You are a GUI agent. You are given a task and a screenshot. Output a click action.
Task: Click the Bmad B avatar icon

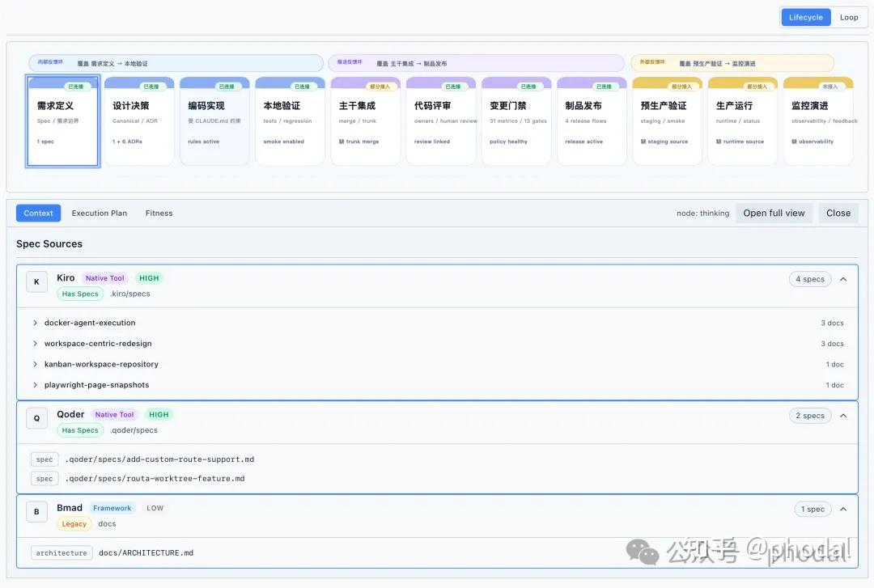tap(36, 512)
